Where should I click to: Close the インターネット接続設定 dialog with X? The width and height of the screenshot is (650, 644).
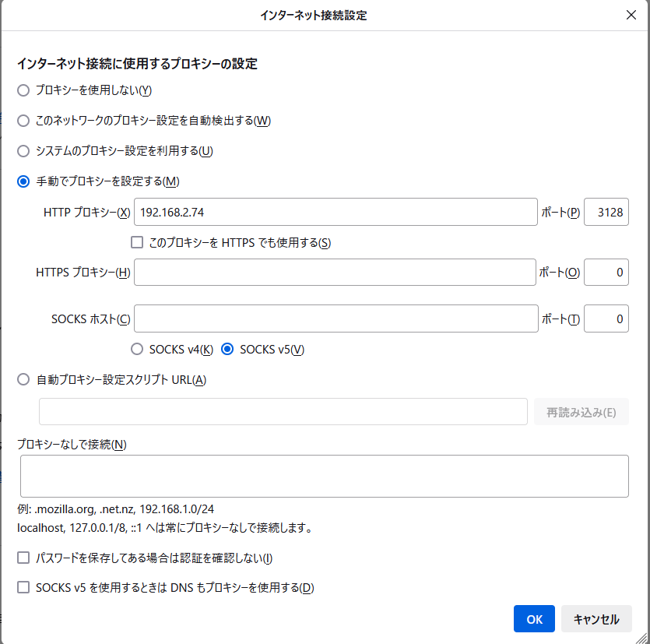click(x=631, y=15)
